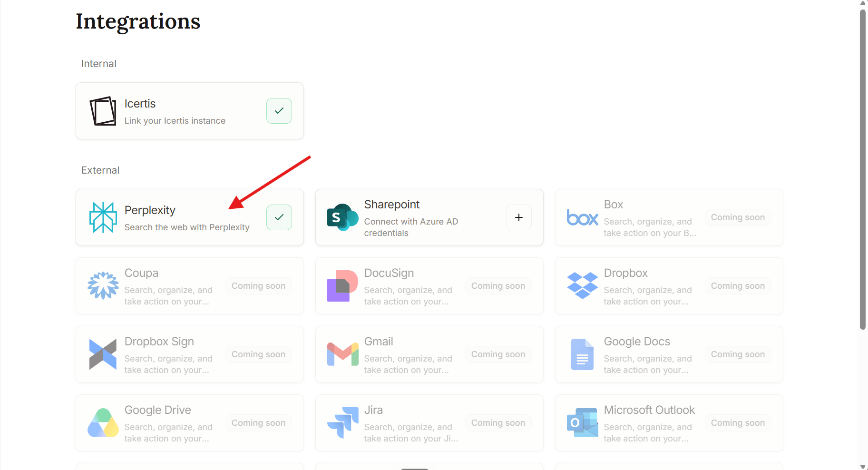Image resolution: width=868 pixels, height=470 pixels.
Task: Click the scrollbar up arrow
Action: coord(863,3)
